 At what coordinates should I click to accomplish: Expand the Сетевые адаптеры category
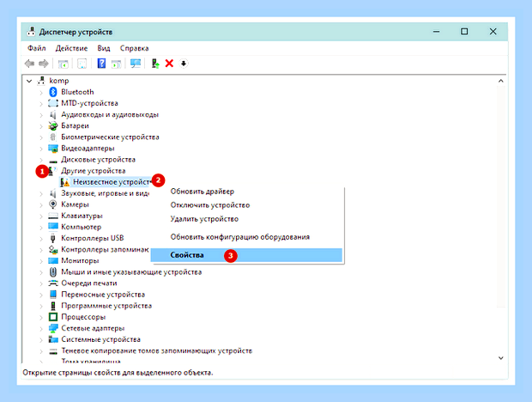tap(41, 329)
